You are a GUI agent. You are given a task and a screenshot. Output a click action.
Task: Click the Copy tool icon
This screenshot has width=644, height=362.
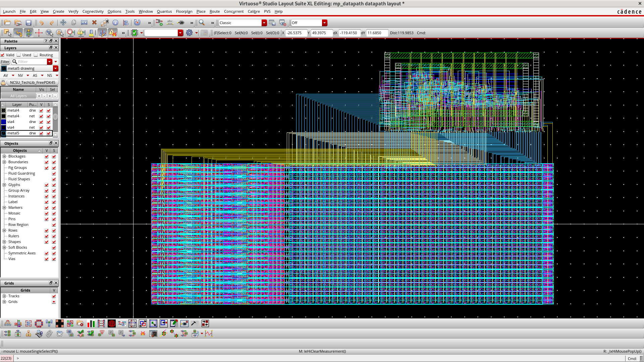[x=74, y=23]
